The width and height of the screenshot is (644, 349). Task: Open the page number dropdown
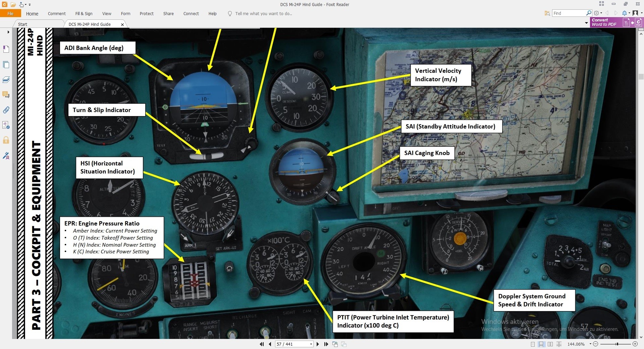point(311,344)
